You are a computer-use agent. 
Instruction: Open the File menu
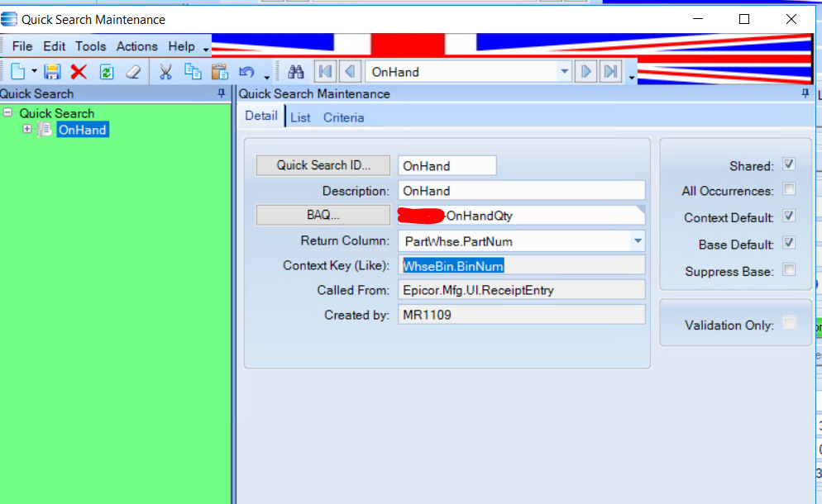pos(22,46)
